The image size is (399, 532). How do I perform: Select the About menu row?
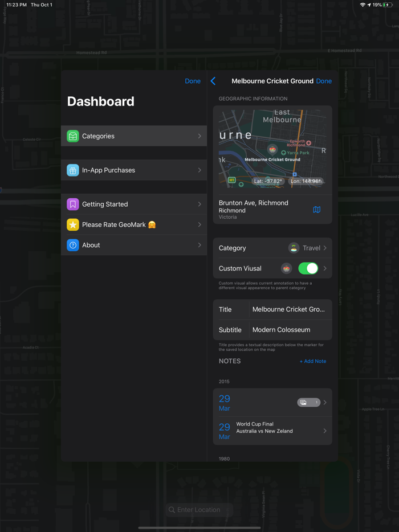pyautogui.click(x=134, y=245)
